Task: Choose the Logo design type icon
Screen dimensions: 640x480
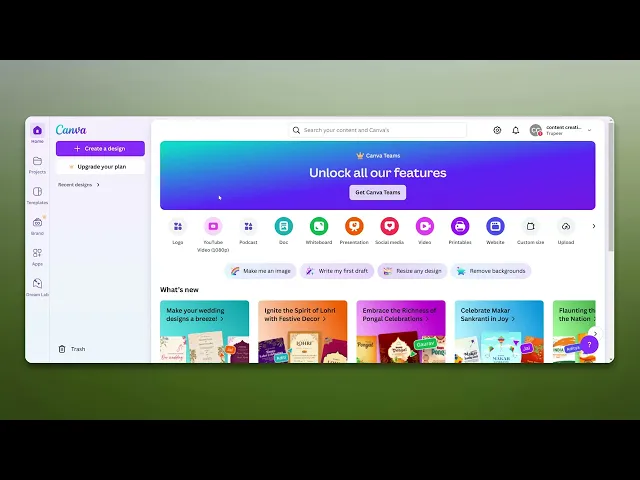Action: pyautogui.click(x=178, y=226)
